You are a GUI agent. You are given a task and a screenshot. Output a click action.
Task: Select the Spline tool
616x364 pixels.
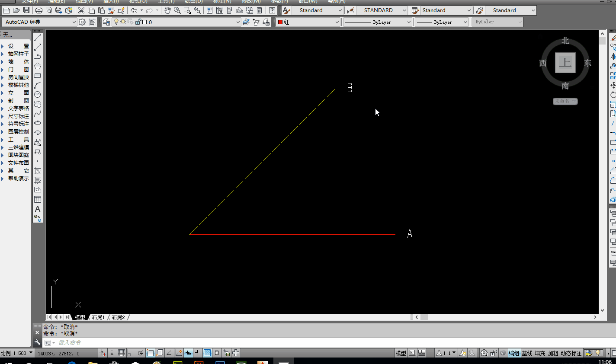click(x=38, y=113)
